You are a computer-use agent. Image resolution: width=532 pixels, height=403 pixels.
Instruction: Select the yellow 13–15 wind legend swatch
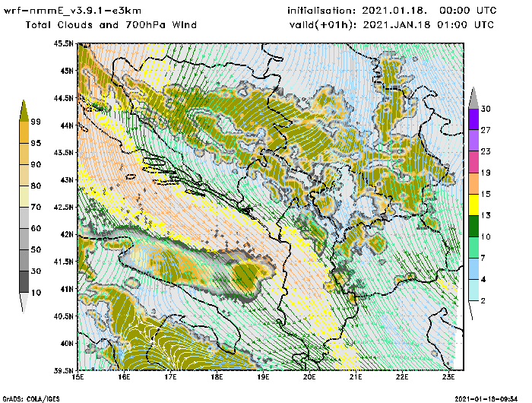(473, 205)
